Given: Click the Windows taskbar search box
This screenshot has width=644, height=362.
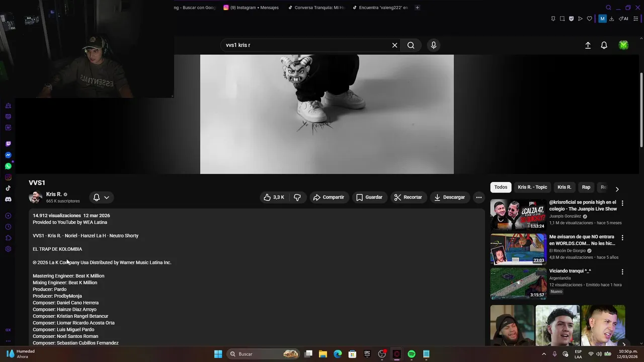Looking at the screenshot, I should coord(264,354).
